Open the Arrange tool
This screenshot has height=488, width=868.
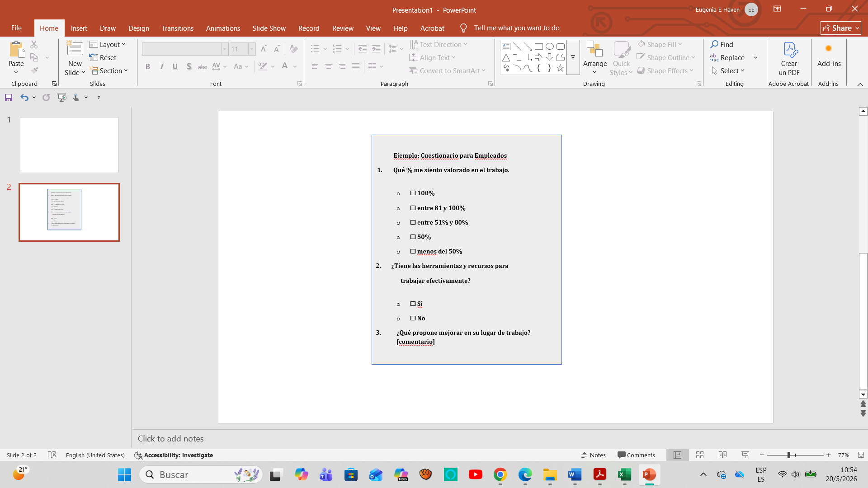point(595,58)
